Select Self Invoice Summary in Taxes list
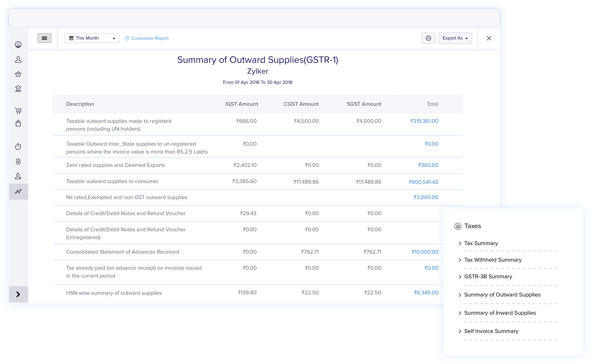Image resolution: width=592 pixels, height=364 pixels. [491, 331]
